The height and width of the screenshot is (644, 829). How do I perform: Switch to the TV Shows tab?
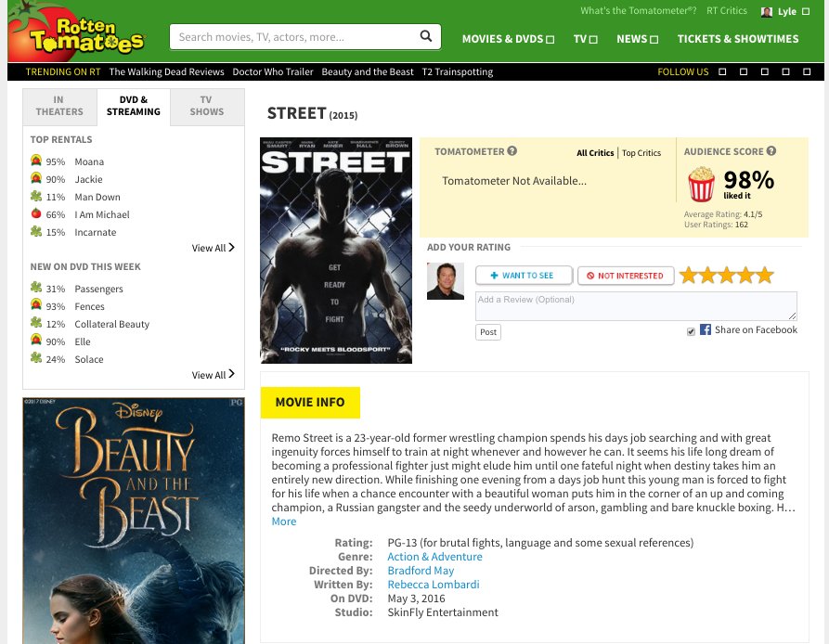coord(207,106)
